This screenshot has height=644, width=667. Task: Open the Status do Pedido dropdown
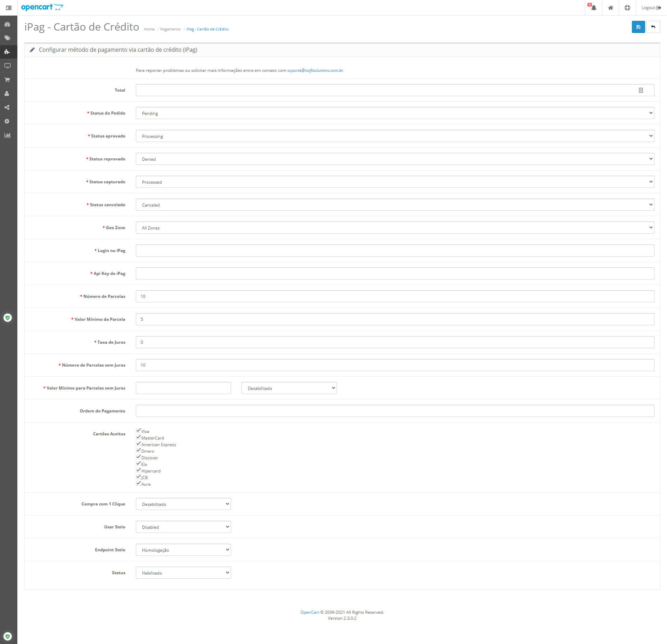click(395, 113)
